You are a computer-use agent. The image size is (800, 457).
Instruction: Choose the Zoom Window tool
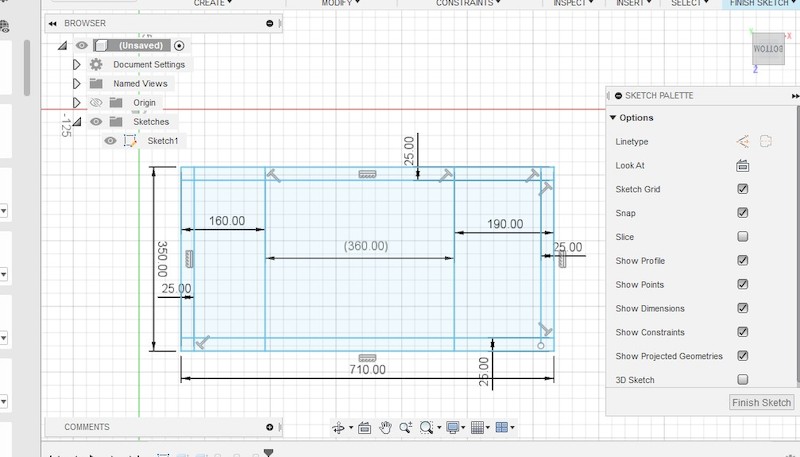click(426, 427)
